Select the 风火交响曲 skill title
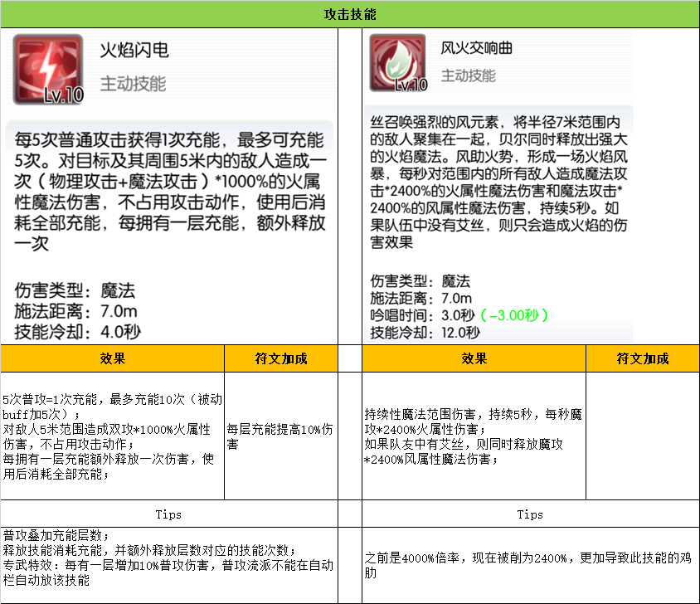700x604 pixels. coord(476,48)
